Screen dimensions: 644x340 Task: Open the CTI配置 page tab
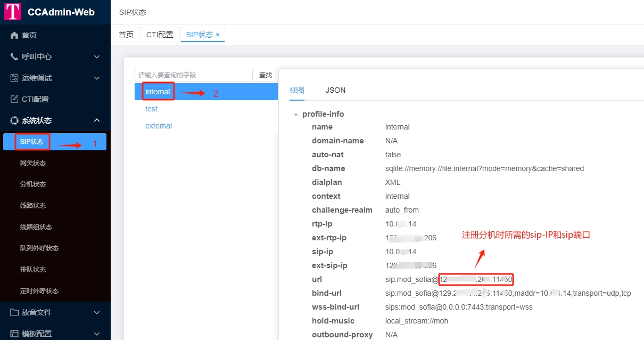[x=160, y=35]
